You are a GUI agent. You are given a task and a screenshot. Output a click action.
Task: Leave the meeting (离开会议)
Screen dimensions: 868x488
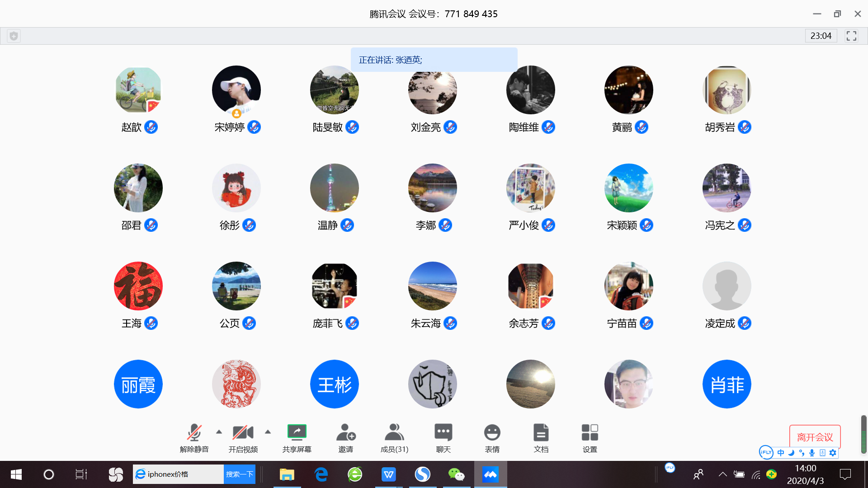(x=815, y=437)
